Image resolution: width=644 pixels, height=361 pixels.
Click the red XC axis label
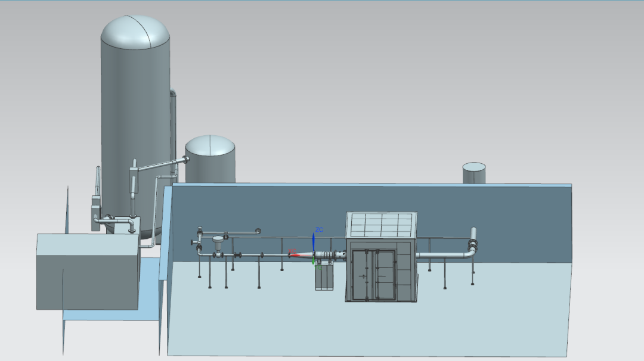(292, 251)
